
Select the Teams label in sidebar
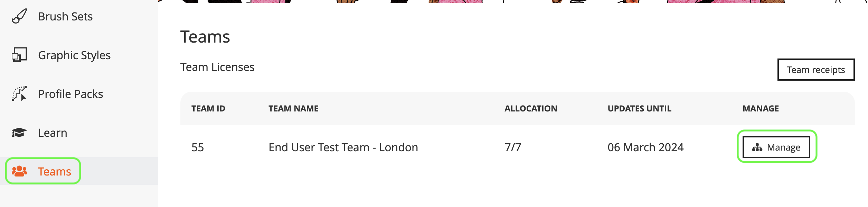point(55,172)
